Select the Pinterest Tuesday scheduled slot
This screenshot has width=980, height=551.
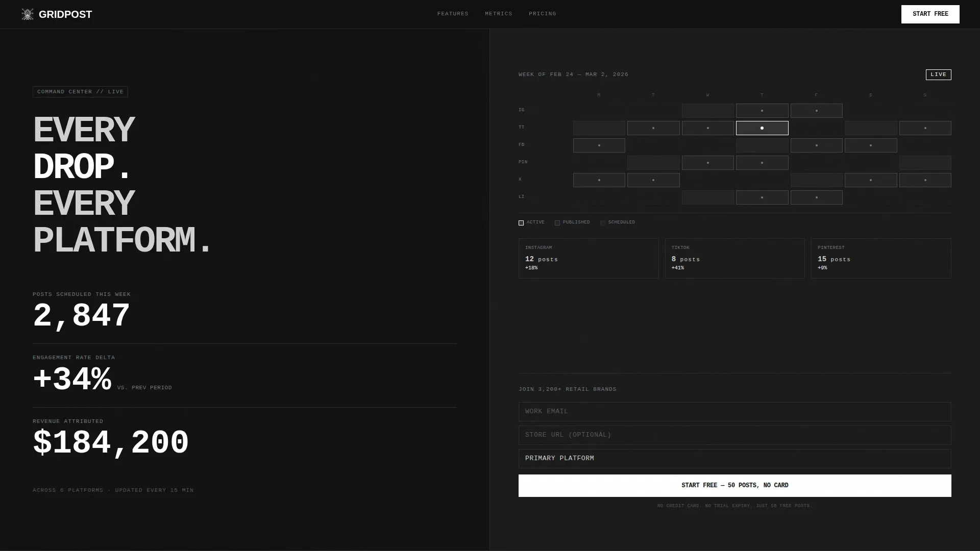[x=653, y=163]
